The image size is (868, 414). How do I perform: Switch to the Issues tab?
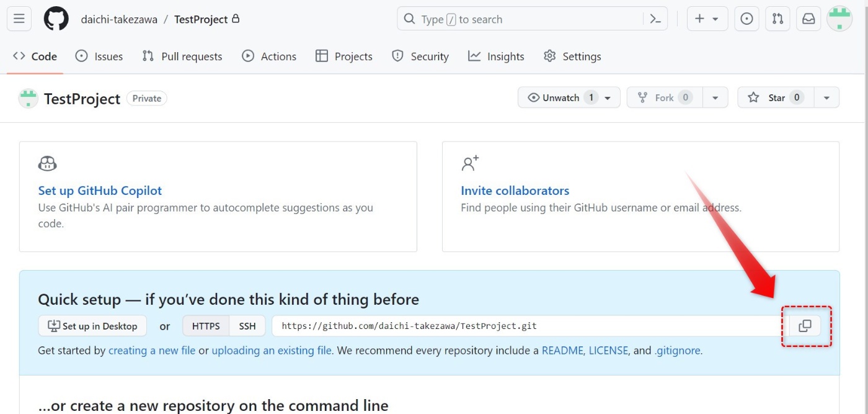coord(99,56)
